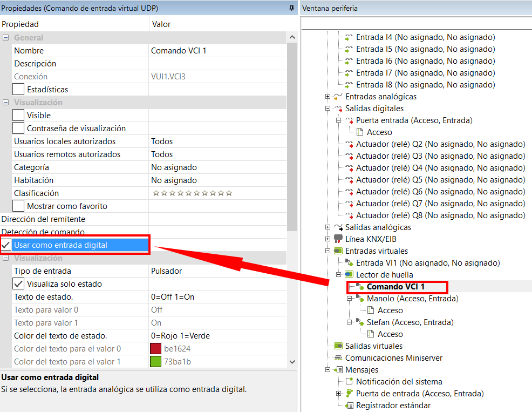Click the Acceso document icon under Manolo
Viewport: 532px width, 412px height.
371,310
